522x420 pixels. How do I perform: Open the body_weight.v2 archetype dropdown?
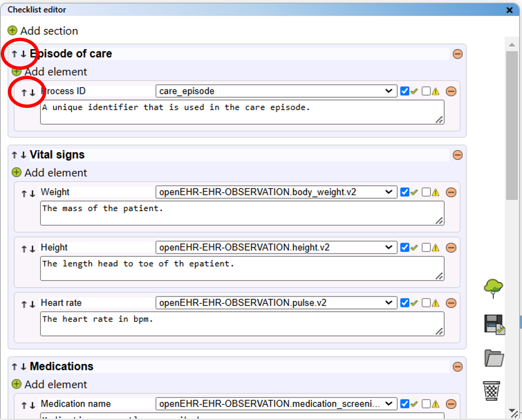tap(276, 192)
